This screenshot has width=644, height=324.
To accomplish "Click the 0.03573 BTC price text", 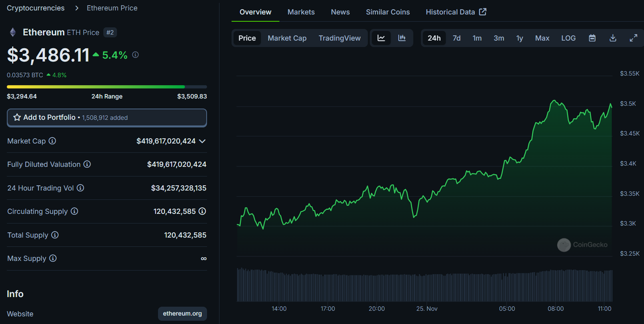I will pyautogui.click(x=25, y=75).
